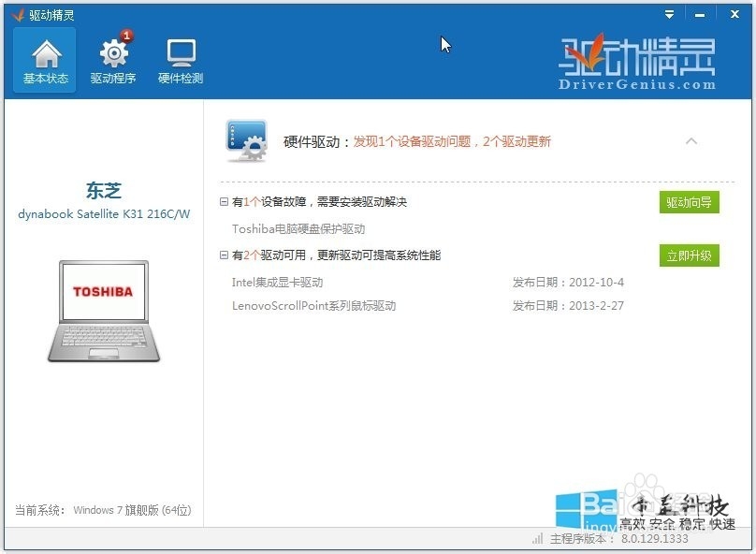This screenshot has width=756, height=554.
Task: Select Toshiba电脑硬盘保护驱动 entry
Action: coord(298,228)
